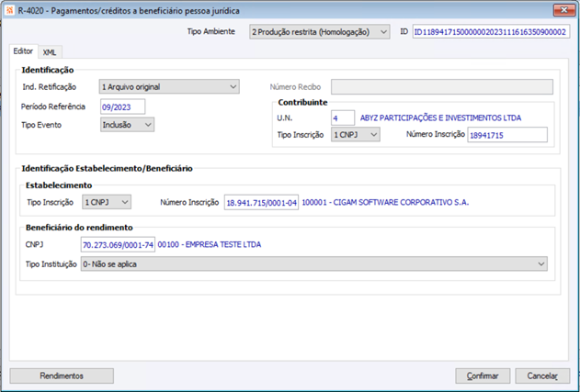Click the U.N. input field

[x=343, y=118]
